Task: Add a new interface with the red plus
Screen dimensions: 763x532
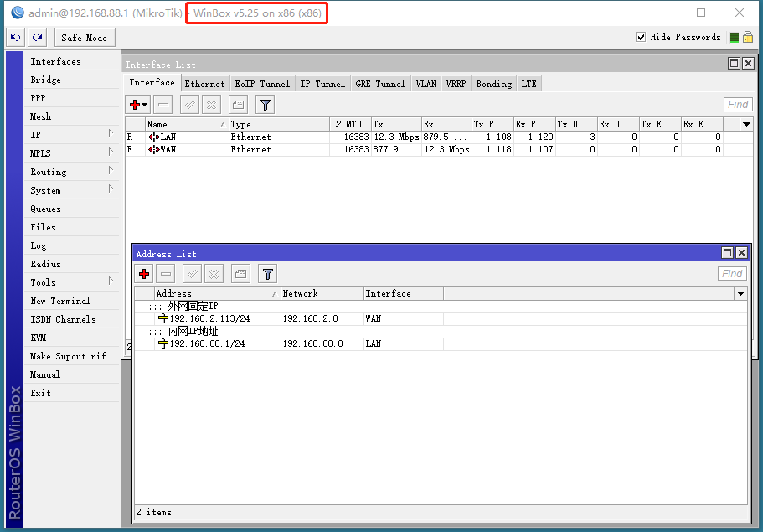Action: [x=135, y=105]
